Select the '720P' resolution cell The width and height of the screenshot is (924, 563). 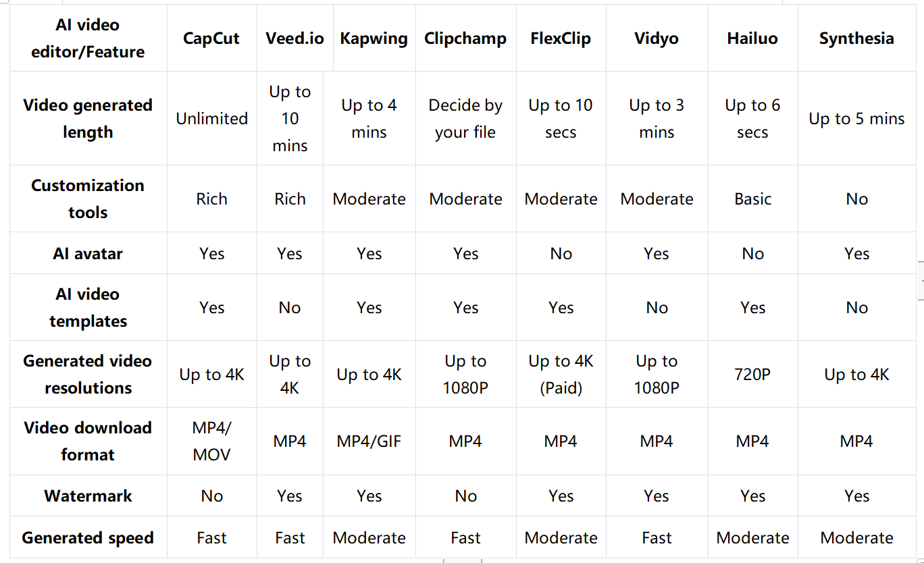click(752, 374)
